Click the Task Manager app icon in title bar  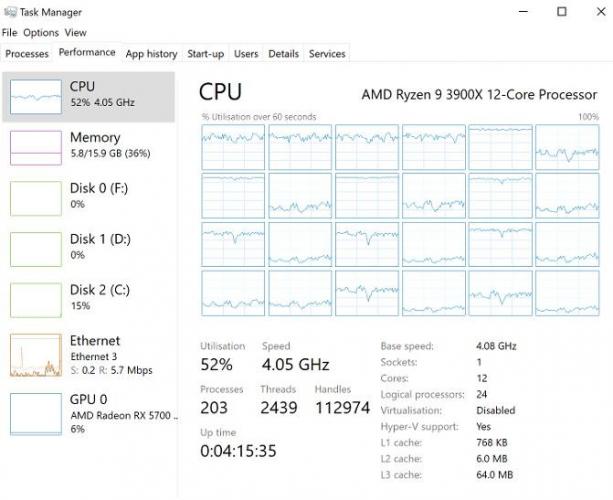(10, 12)
